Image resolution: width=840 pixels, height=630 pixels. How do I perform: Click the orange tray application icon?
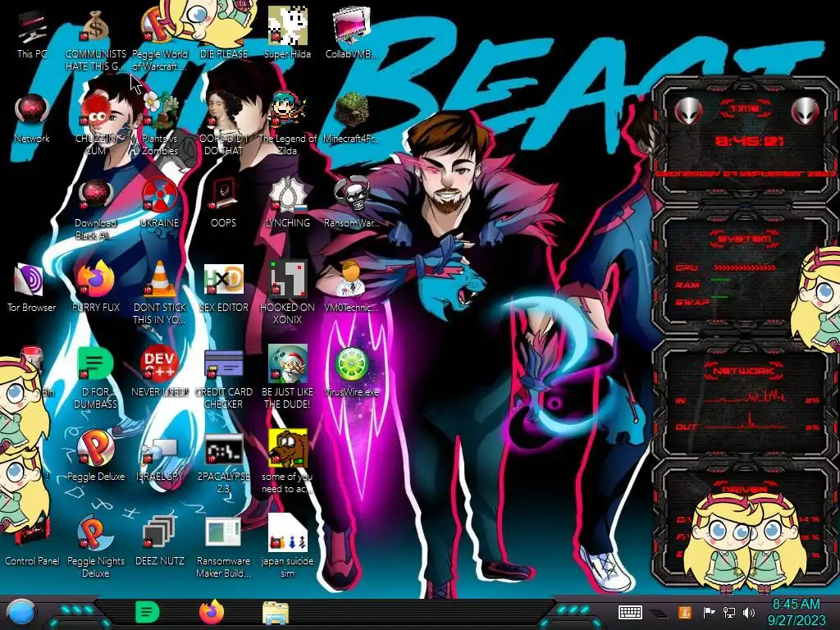[685, 612]
